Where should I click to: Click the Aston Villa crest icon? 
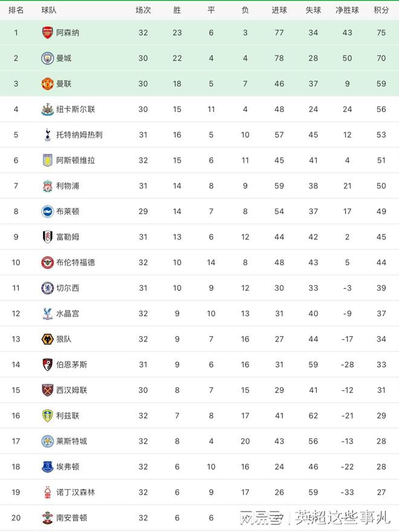coord(47,160)
